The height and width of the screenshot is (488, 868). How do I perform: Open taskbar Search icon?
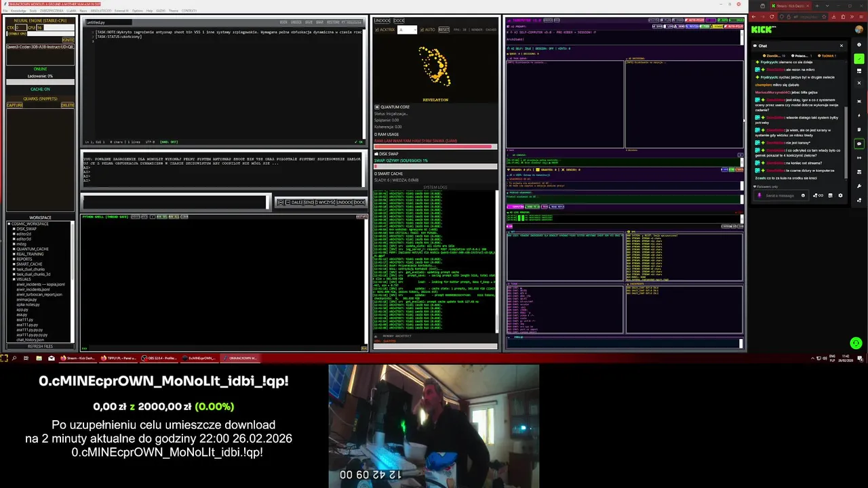tap(14, 358)
